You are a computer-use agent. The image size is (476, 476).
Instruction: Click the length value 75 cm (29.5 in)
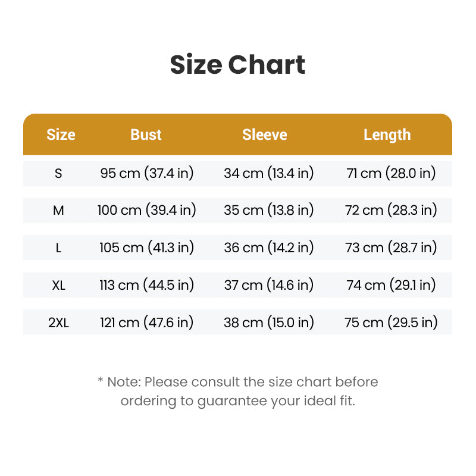[x=391, y=322]
